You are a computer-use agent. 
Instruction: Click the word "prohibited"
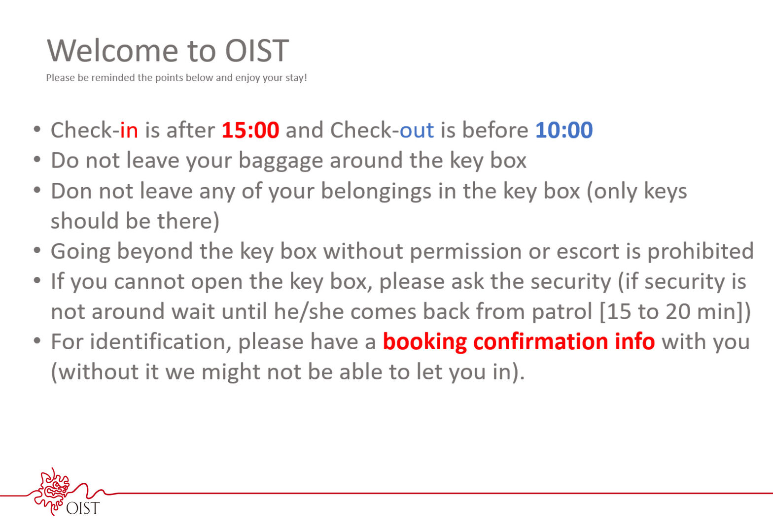click(x=700, y=251)
